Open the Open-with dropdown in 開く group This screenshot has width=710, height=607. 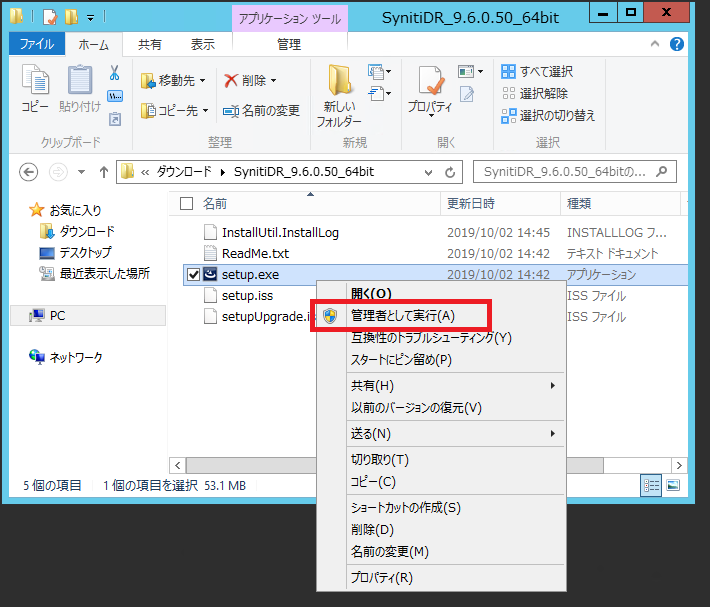point(470,71)
